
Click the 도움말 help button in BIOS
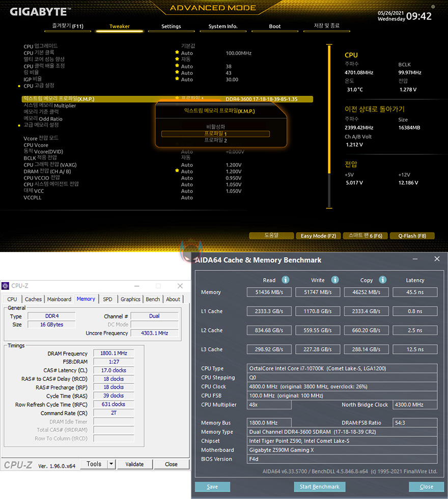tap(271, 235)
